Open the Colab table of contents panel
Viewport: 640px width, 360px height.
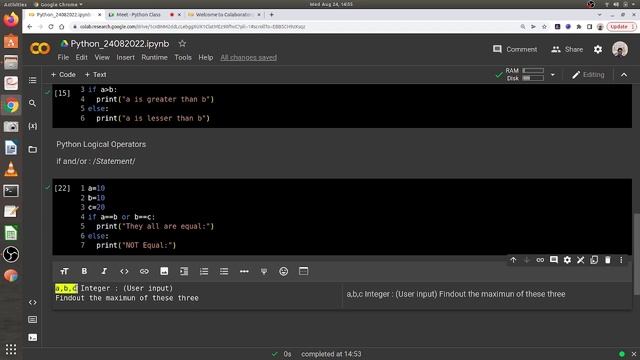(x=33, y=80)
